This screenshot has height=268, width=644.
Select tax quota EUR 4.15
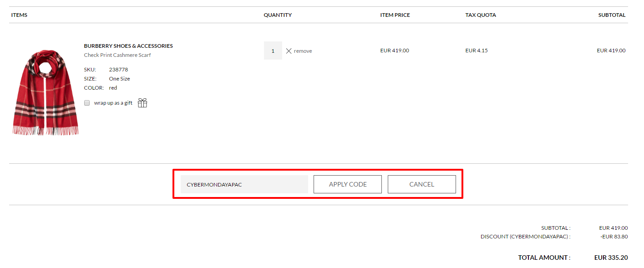tap(477, 51)
